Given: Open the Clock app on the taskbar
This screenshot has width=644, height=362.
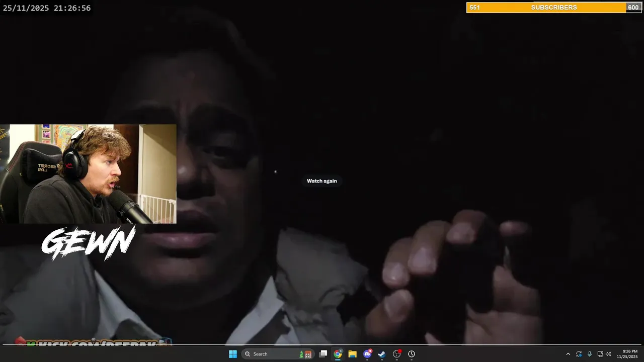Looking at the screenshot, I should (412, 354).
